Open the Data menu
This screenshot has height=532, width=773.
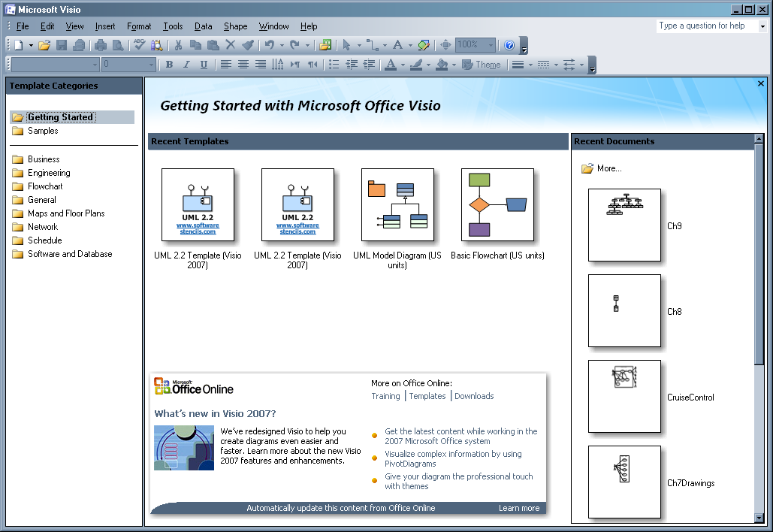coord(203,26)
